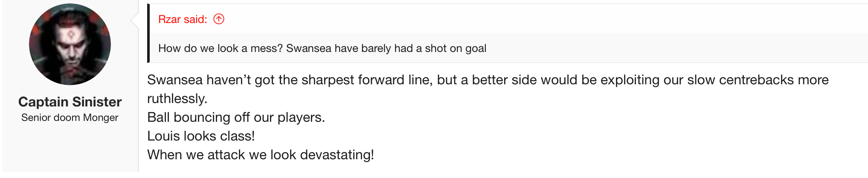Click the line "Louis looks class!"
This screenshot has width=868, height=178.
point(201,136)
